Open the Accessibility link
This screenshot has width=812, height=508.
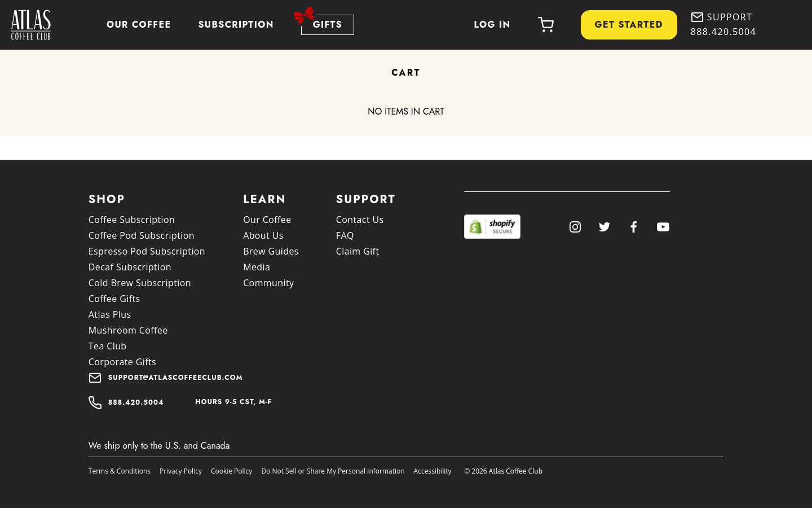pyautogui.click(x=433, y=471)
